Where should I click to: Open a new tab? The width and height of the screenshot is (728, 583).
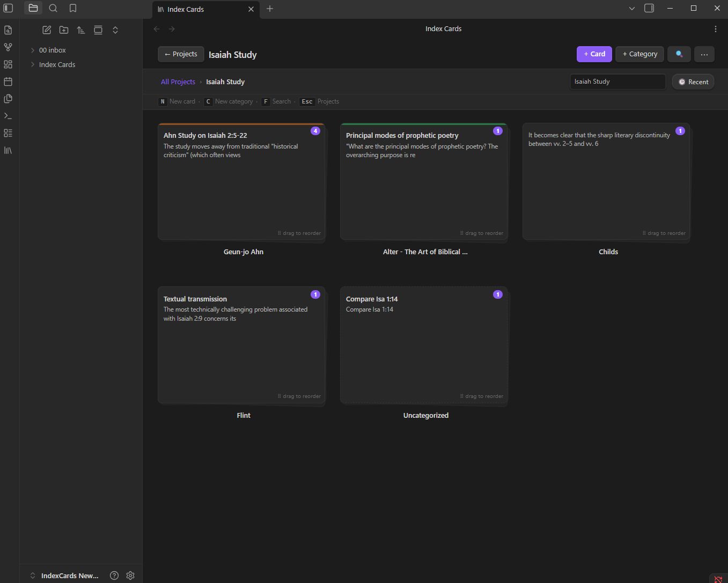pyautogui.click(x=270, y=9)
